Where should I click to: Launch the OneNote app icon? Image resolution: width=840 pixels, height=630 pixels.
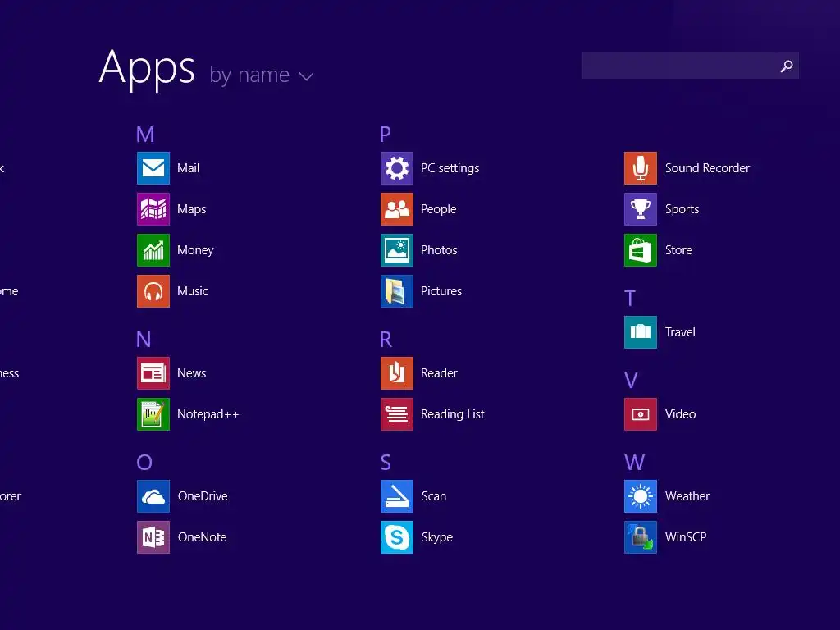click(153, 536)
